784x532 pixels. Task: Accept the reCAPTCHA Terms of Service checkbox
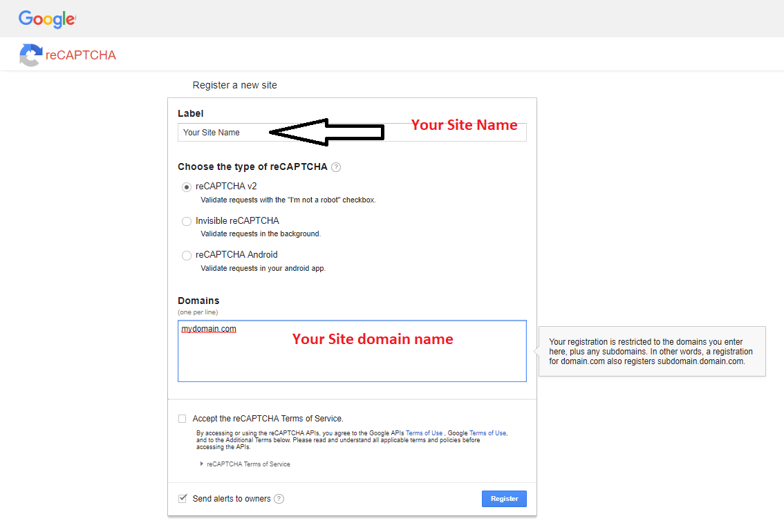tap(183, 419)
